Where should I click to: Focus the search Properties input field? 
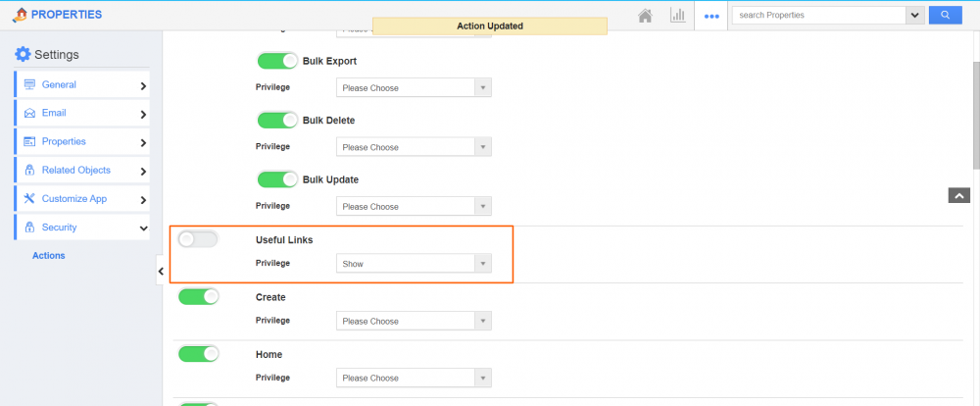pyautogui.click(x=817, y=16)
